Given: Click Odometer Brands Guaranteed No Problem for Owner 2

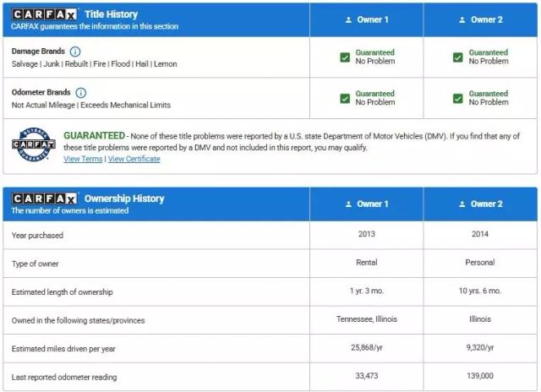Looking at the screenshot, I should (489, 98).
